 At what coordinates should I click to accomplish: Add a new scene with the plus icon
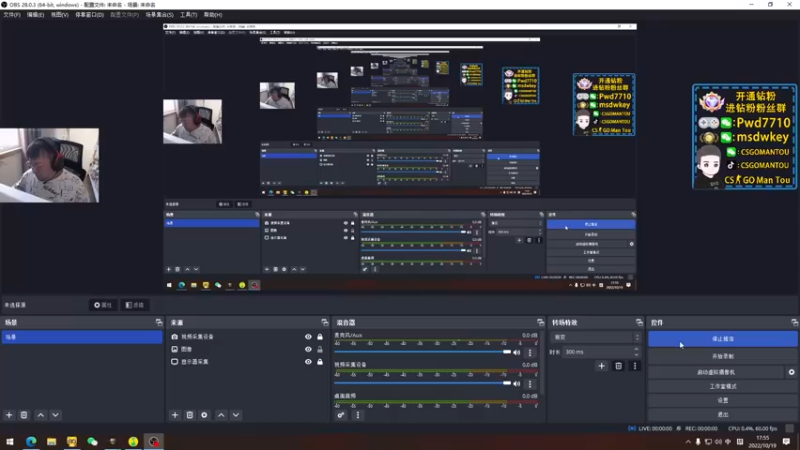tap(9, 415)
